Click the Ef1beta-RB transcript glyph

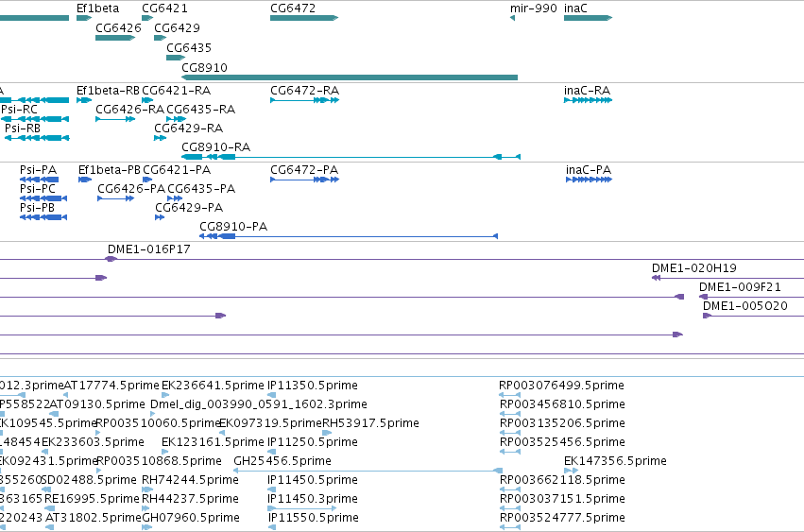click(84, 100)
